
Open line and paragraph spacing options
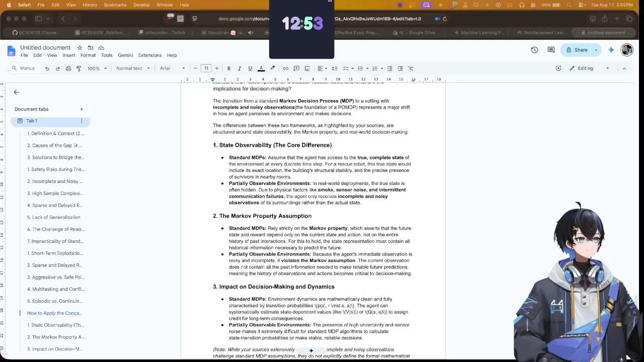click(335, 68)
